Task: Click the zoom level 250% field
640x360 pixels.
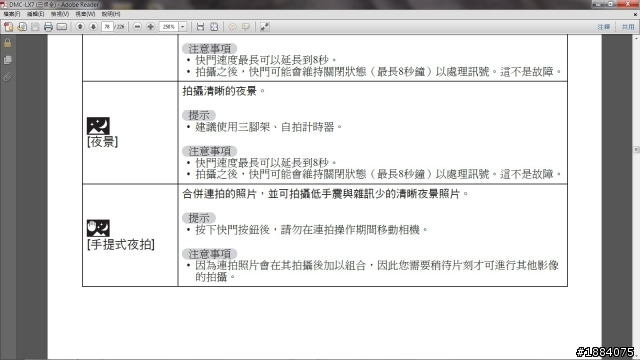Action: coord(169,27)
